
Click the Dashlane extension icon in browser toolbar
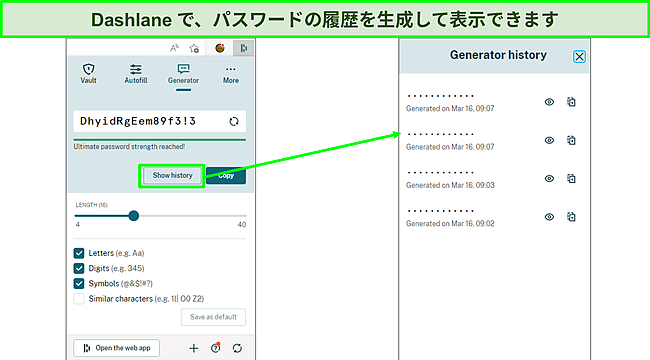click(x=243, y=48)
